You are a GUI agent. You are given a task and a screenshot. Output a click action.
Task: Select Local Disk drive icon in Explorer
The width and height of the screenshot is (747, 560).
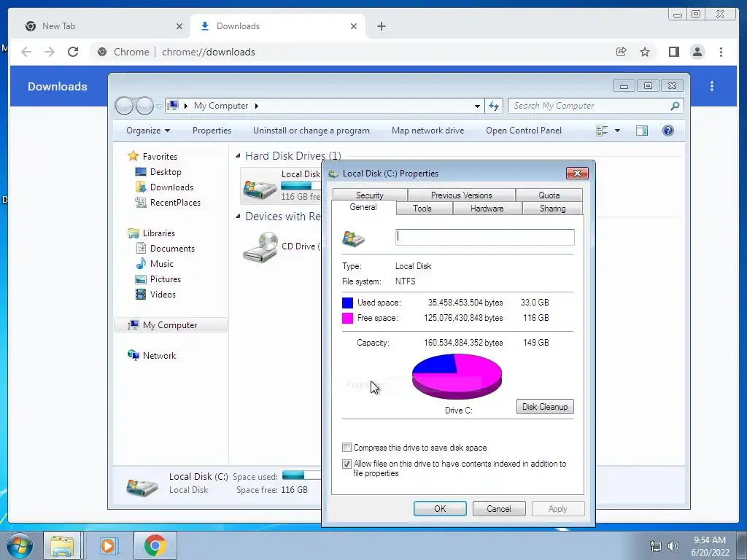(x=260, y=188)
